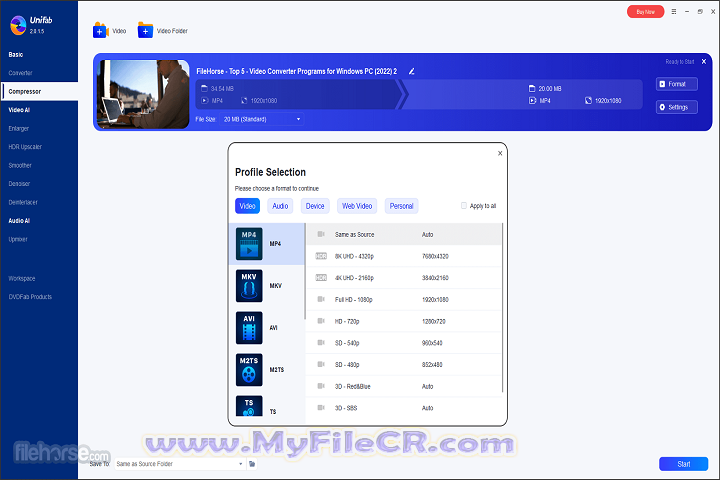
Task: Choose the Same as Source profile
Action: pyautogui.click(x=403, y=234)
